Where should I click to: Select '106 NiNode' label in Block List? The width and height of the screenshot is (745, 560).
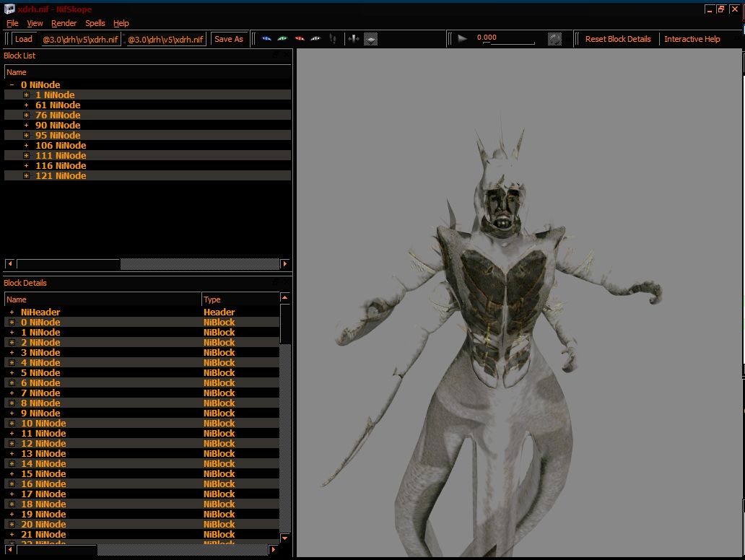(61, 145)
